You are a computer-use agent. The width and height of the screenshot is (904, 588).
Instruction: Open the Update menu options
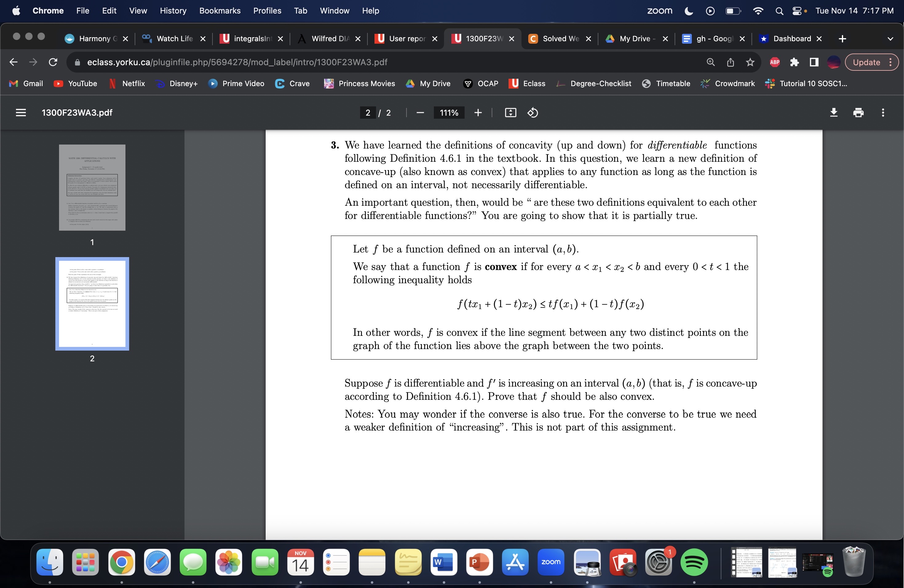point(891,62)
